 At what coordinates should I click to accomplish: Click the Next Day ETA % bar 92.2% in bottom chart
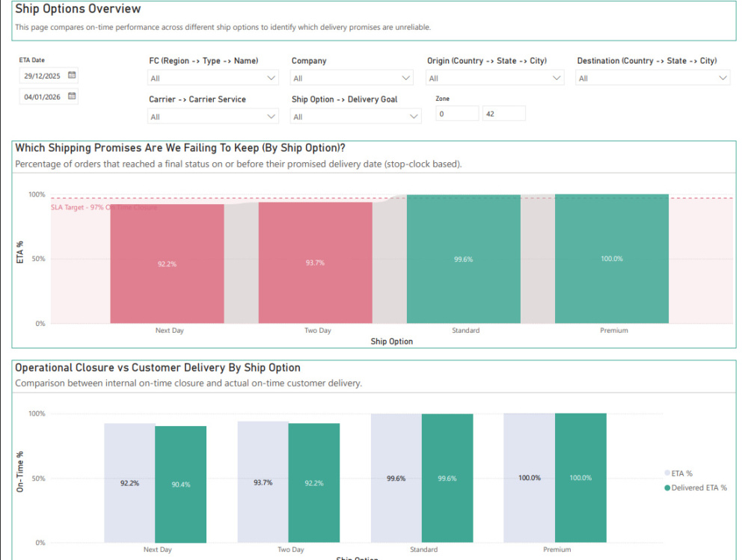click(129, 483)
